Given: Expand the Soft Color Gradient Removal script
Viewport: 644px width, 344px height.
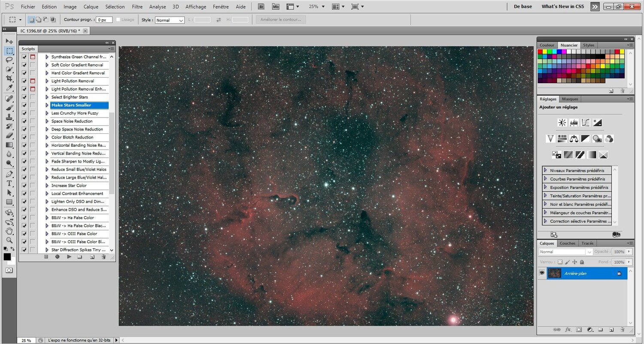Looking at the screenshot, I should [x=47, y=65].
